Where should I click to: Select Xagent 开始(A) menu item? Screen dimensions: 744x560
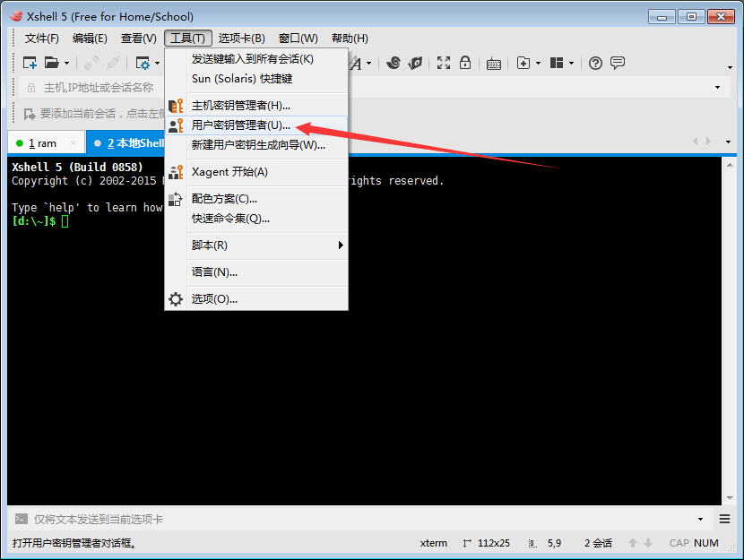point(256,172)
